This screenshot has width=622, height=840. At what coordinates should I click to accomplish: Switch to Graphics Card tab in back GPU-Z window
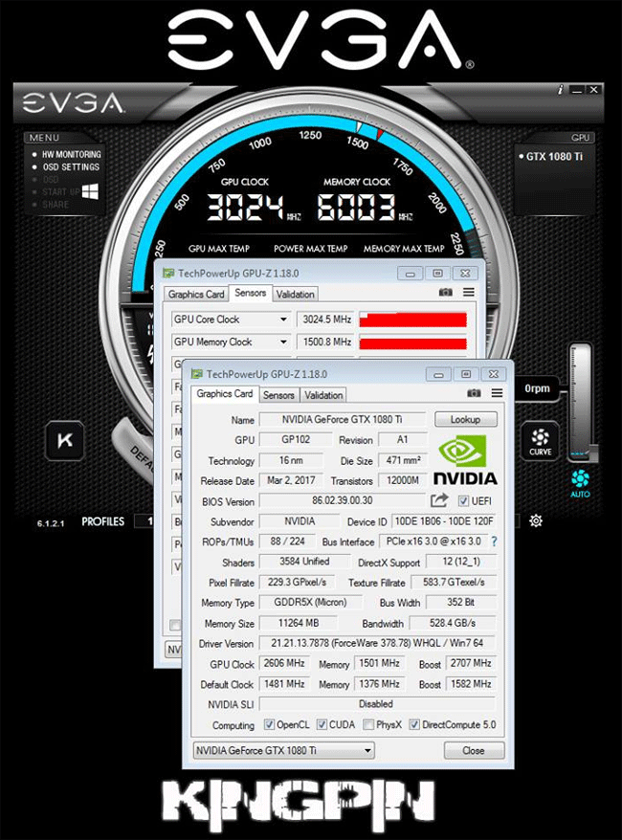coord(196,294)
